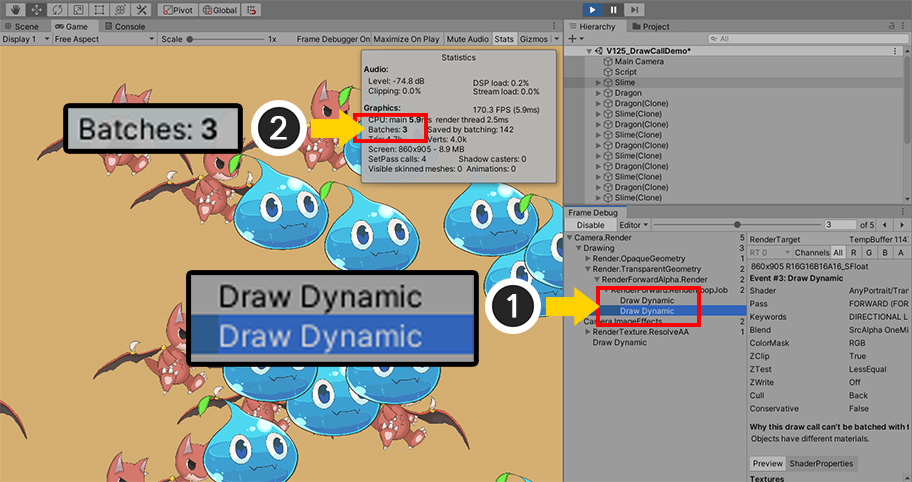Screen dimensions: 912x482
Task: Open the RT 0 render target dropdown
Action: click(770, 252)
